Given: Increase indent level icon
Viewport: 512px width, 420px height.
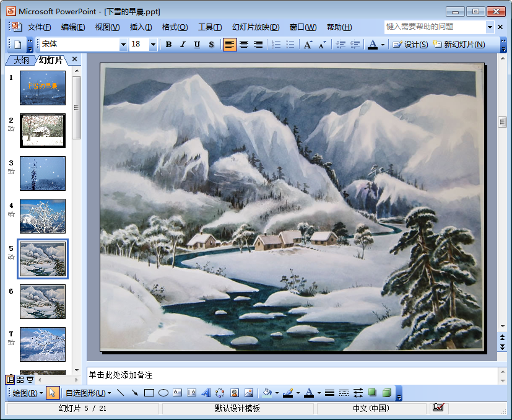Looking at the screenshot, I should point(355,45).
